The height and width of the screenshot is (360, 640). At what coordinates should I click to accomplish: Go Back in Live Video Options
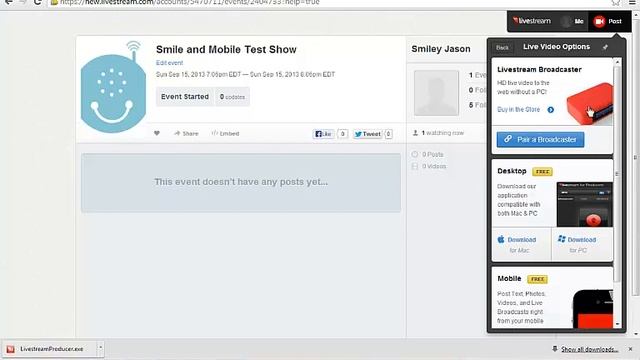502,47
